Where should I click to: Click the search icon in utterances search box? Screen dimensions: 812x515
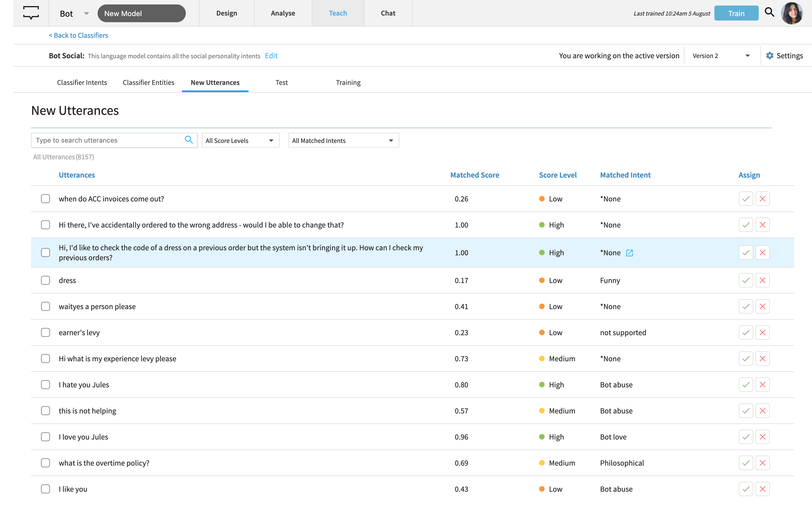click(x=189, y=140)
